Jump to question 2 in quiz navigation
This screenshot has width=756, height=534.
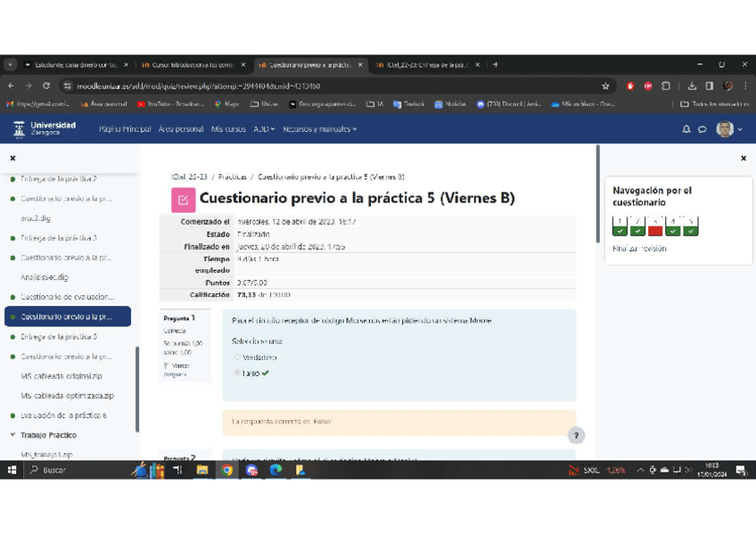click(x=637, y=226)
